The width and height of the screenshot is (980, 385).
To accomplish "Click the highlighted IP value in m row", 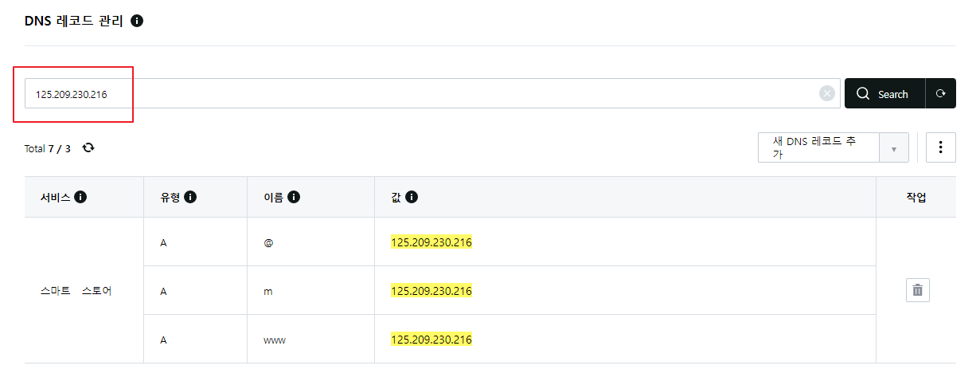I will pyautogui.click(x=431, y=291).
